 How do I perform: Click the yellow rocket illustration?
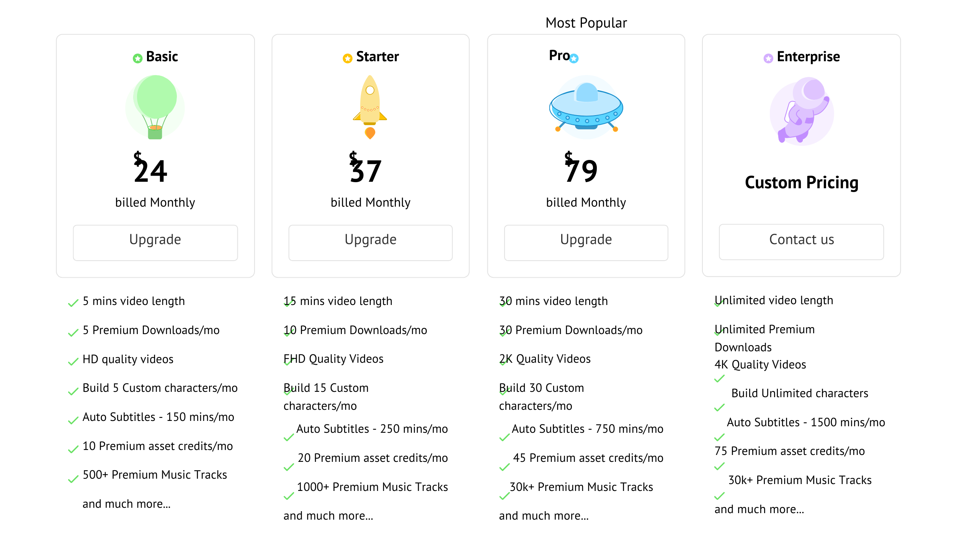(x=370, y=107)
